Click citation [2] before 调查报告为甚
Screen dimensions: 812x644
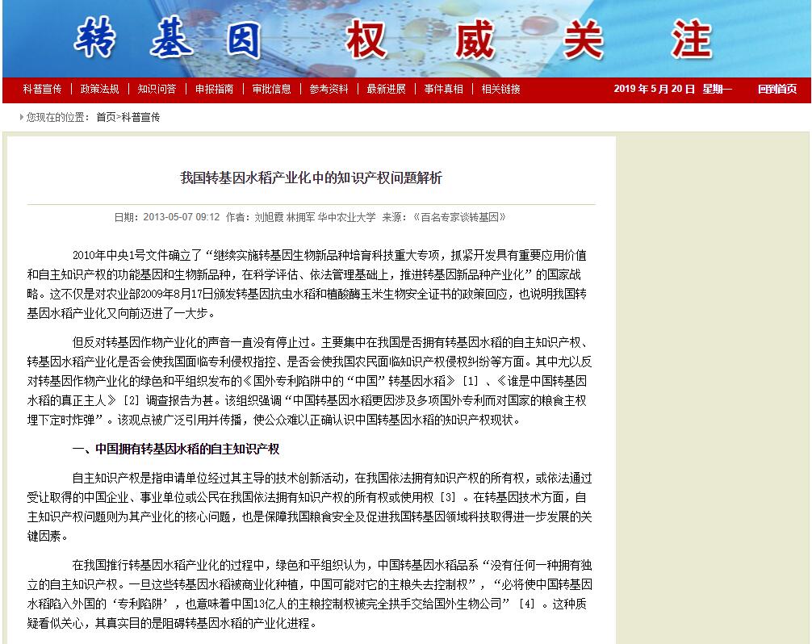point(131,401)
